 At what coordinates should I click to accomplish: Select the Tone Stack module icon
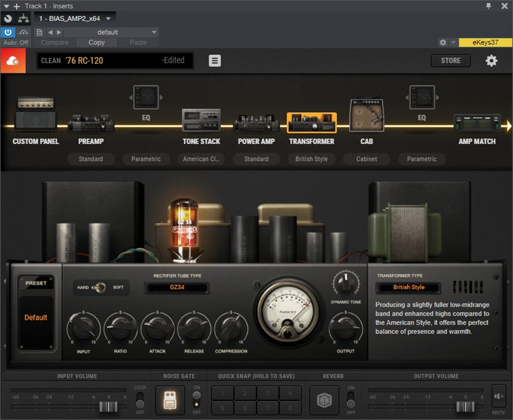[x=201, y=120]
